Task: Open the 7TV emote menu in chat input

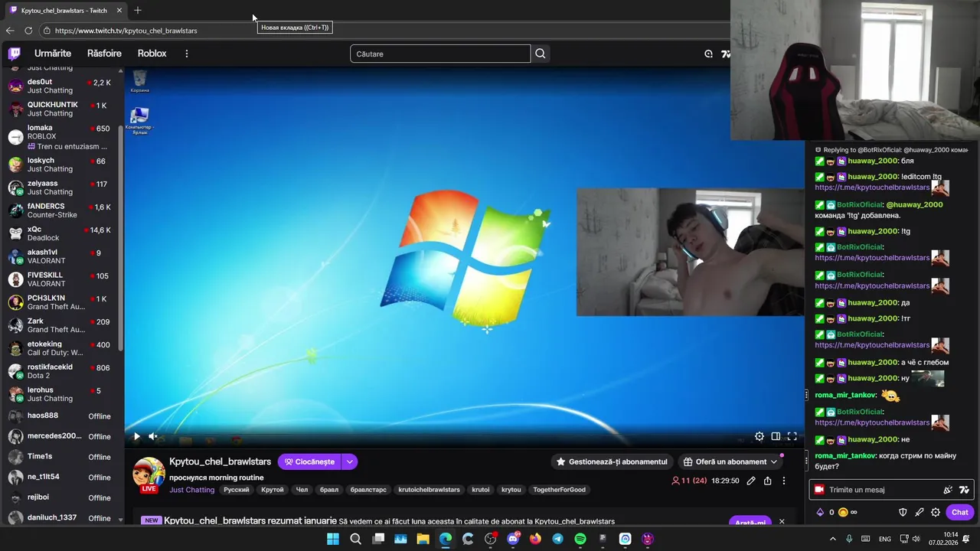Action: 964,490
